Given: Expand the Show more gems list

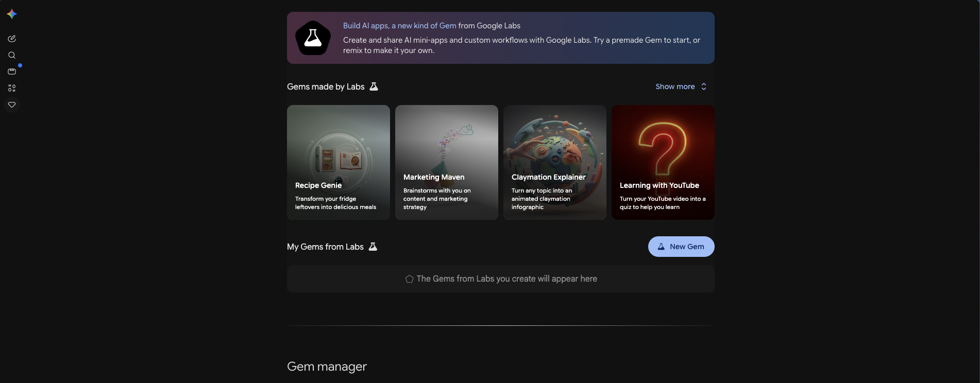Looking at the screenshot, I should 681,86.
